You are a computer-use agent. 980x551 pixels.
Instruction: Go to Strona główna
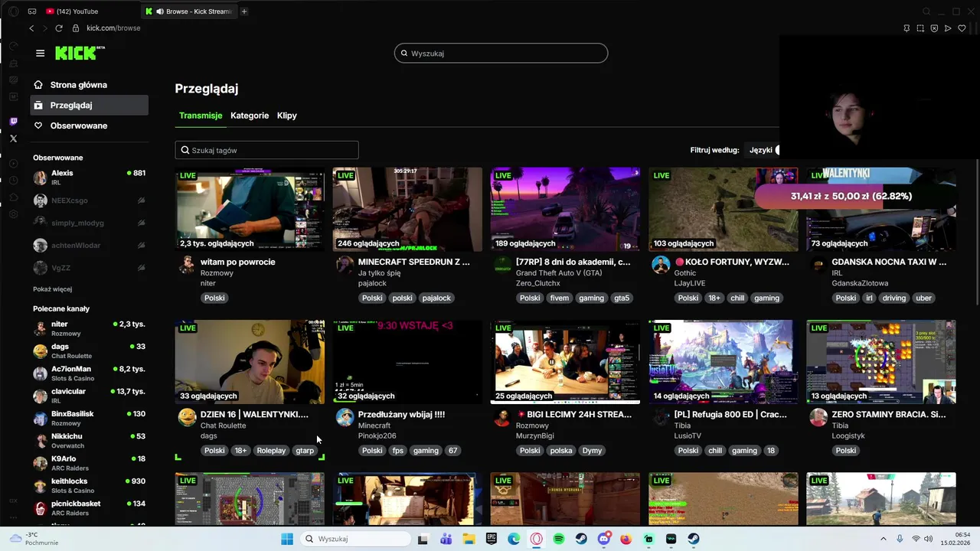pos(90,85)
